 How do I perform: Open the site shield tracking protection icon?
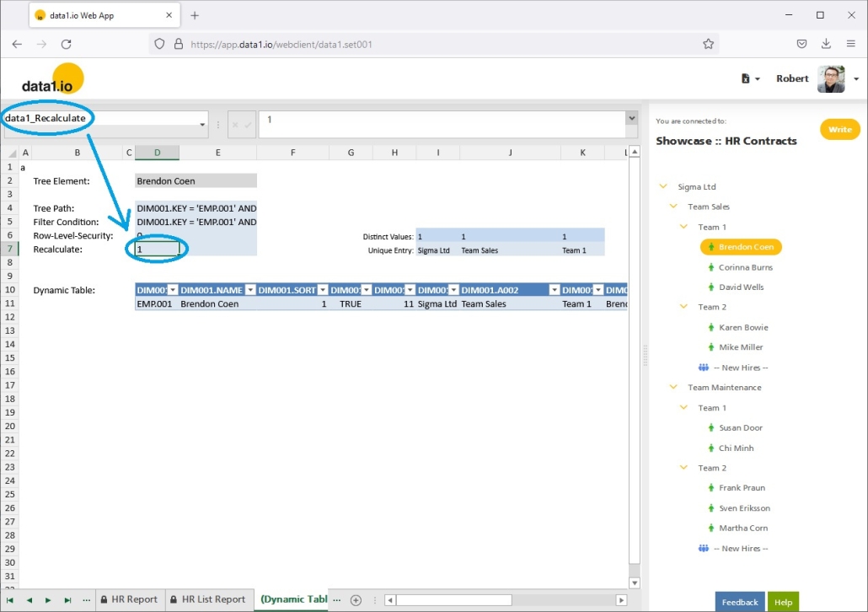point(159,45)
